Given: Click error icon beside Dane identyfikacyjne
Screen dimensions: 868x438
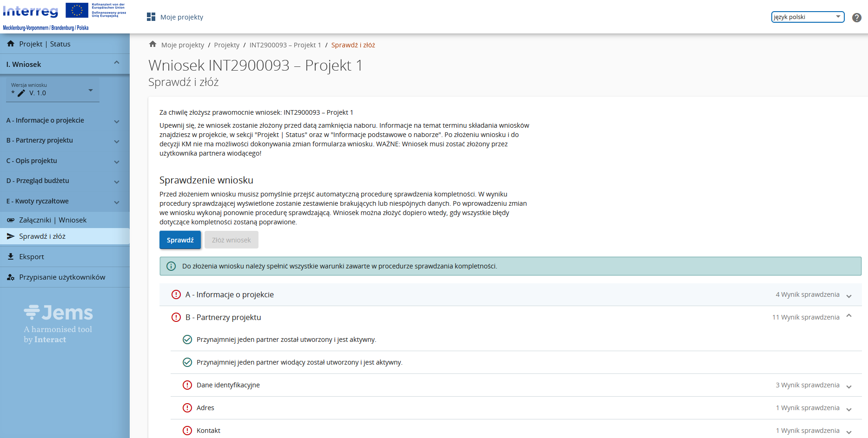Looking at the screenshot, I should click(187, 385).
